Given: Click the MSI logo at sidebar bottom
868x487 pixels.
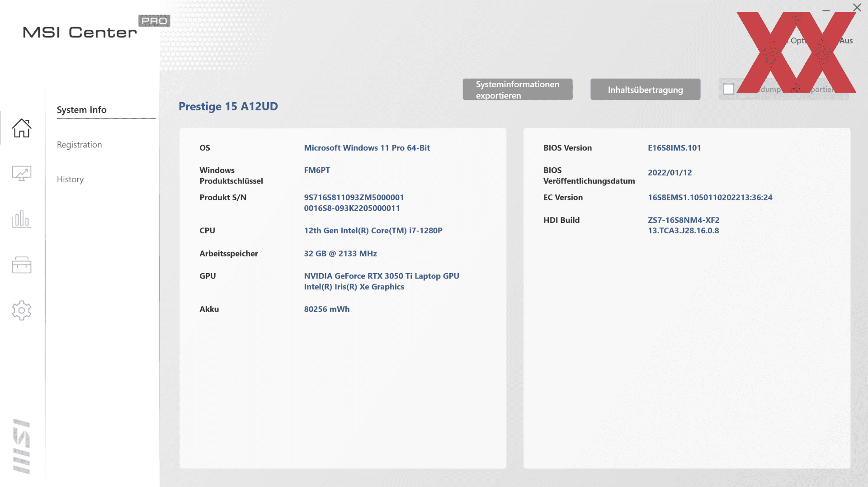Looking at the screenshot, I should (21, 446).
